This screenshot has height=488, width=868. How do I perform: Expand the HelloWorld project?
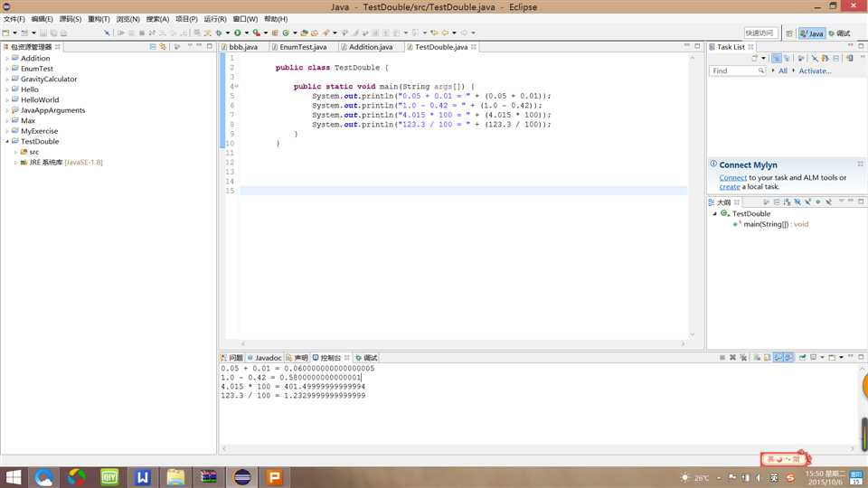click(x=7, y=100)
